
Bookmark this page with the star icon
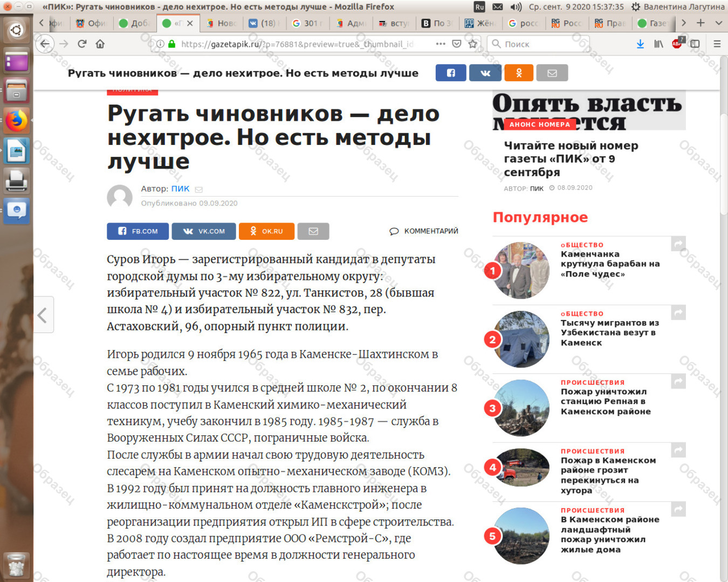tap(473, 44)
